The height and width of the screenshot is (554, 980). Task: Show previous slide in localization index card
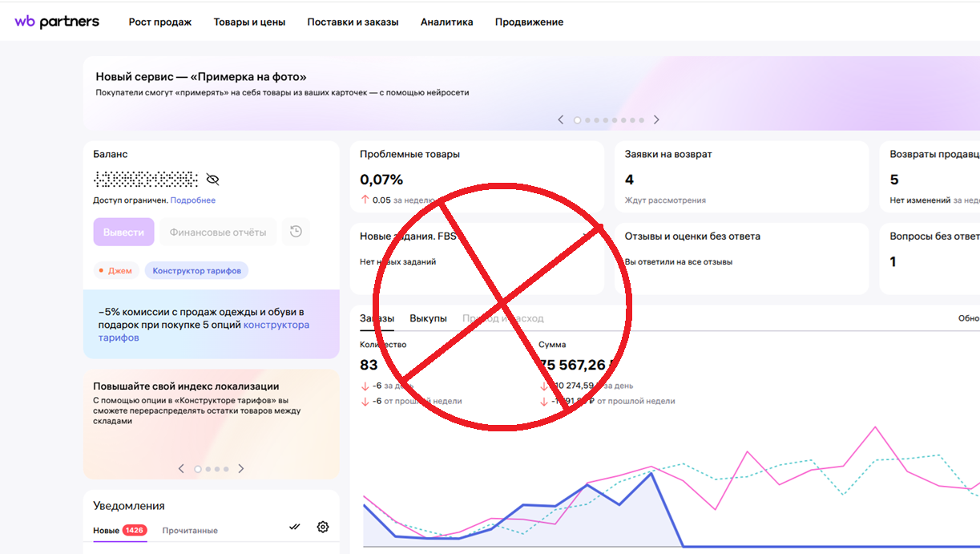point(181,468)
